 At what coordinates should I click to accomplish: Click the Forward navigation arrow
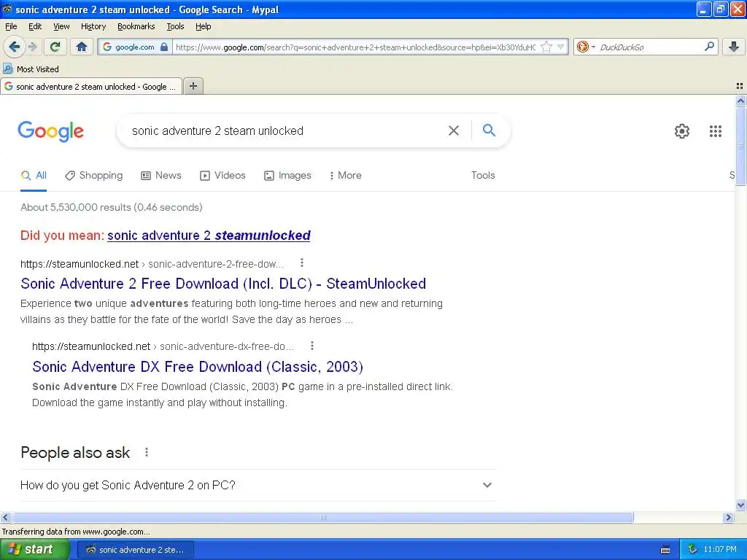(x=32, y=47)
